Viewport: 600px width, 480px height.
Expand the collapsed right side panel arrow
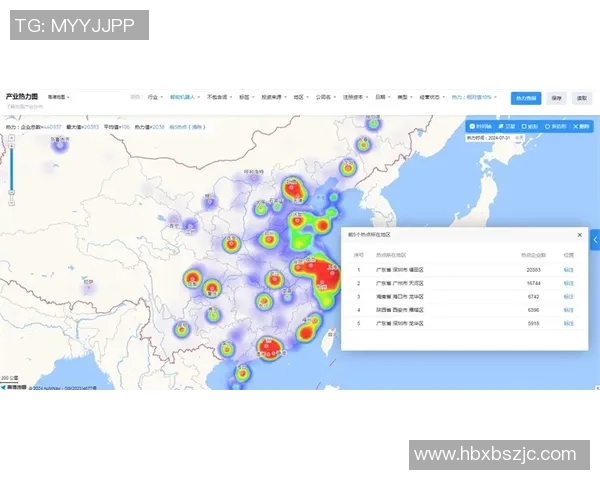595,240
